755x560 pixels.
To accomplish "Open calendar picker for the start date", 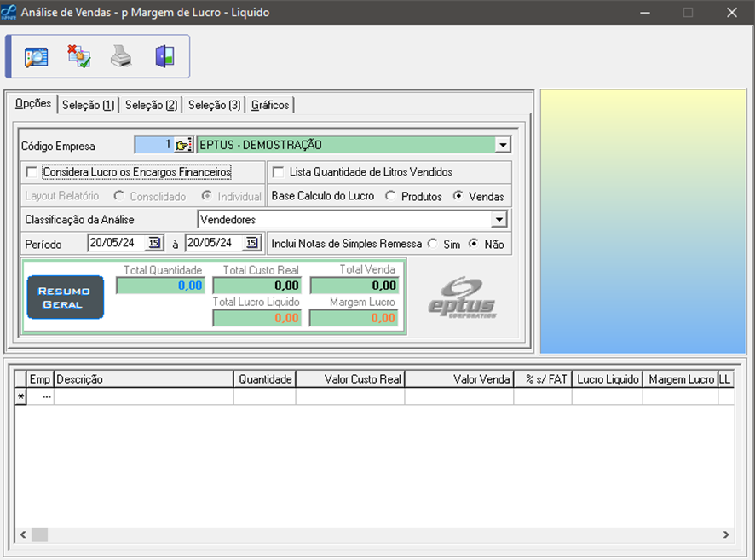I will [x=154, y=244].
